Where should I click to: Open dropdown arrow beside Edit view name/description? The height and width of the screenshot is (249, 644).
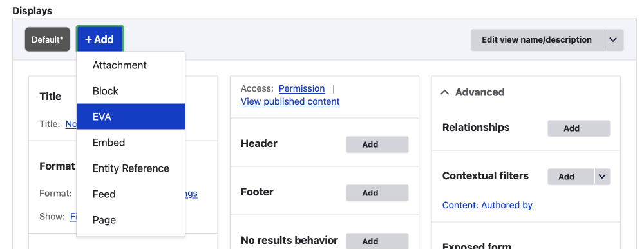613,40
